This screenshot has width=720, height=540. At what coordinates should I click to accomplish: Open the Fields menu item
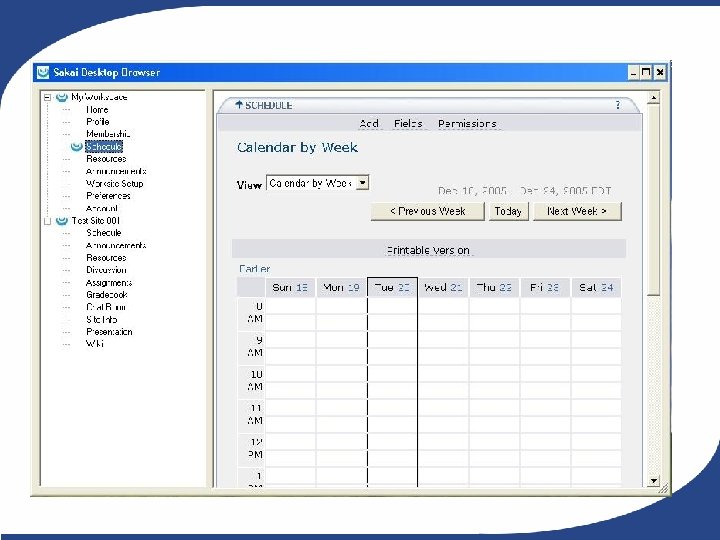click(408, 124)
